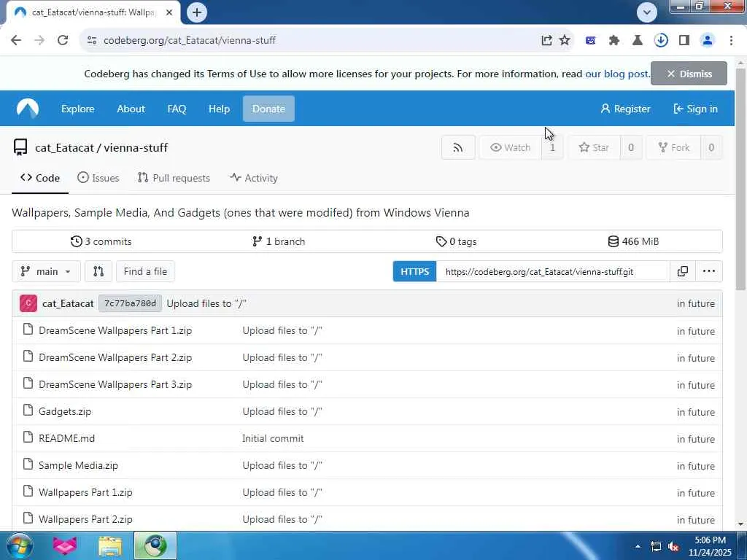Open commit hash 7c77ba780d
The width and height of the screenshot is (747, 560).
tap(130, 303)
